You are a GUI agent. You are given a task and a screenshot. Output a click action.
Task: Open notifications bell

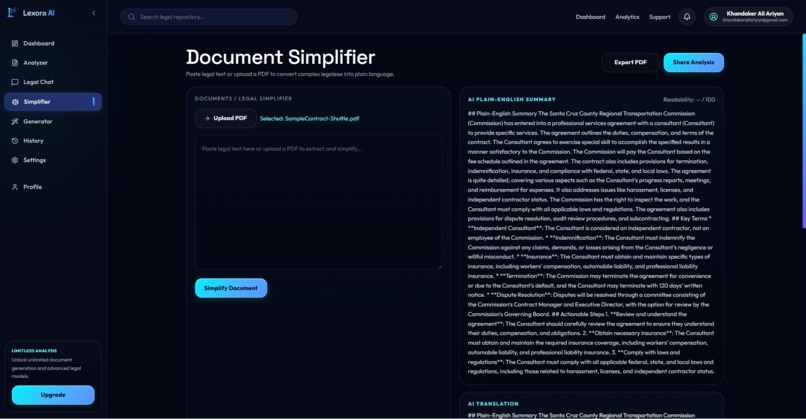click(687, 17)
